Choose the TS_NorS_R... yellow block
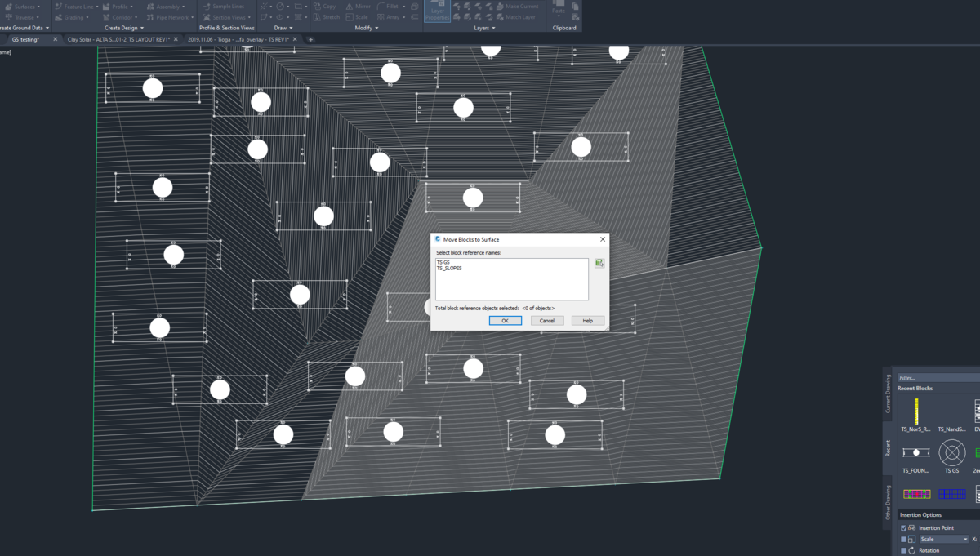Viewport: 980px width, 556px height. click(915, 411)
